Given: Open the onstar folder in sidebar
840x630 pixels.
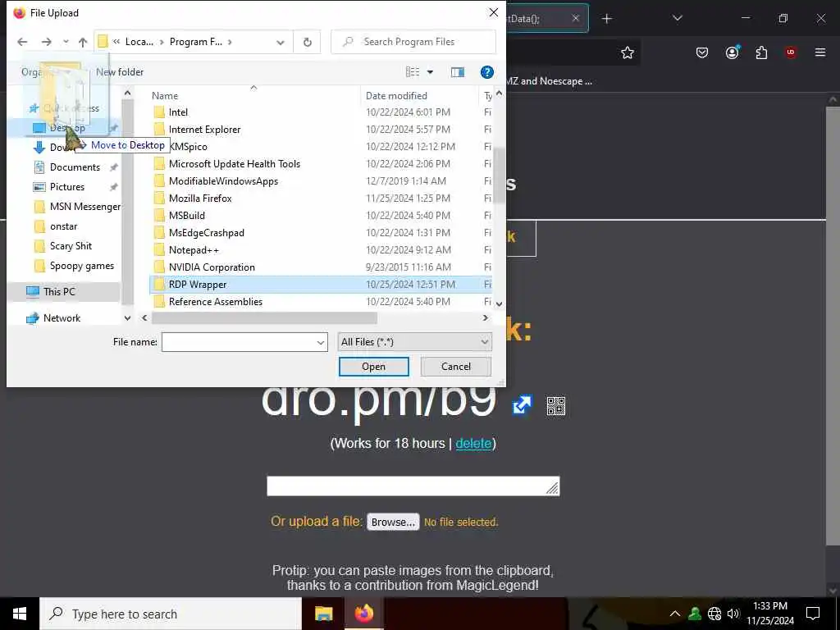Looking at the screenshot, I should [63, 226].
